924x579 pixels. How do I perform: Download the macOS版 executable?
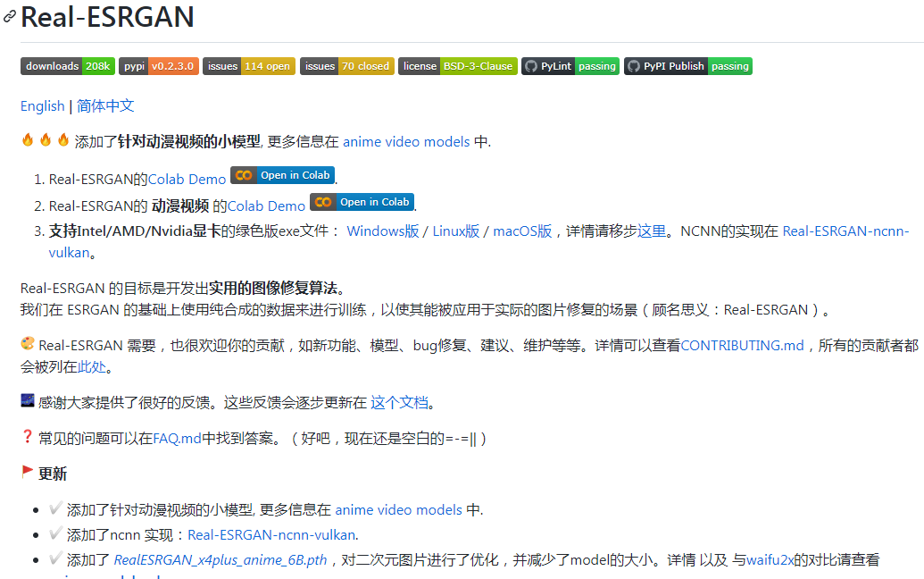coord(522,231)
